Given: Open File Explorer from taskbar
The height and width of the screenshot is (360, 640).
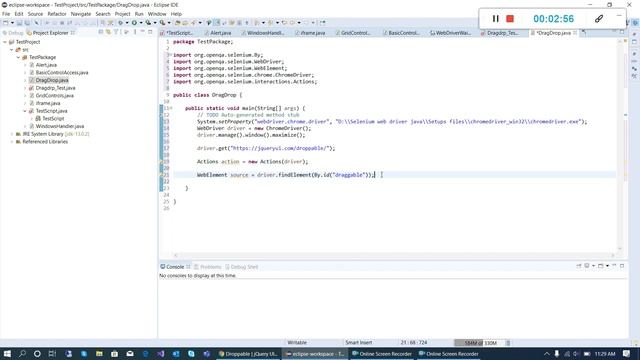Looking at the screenshot, I should 99,353.
